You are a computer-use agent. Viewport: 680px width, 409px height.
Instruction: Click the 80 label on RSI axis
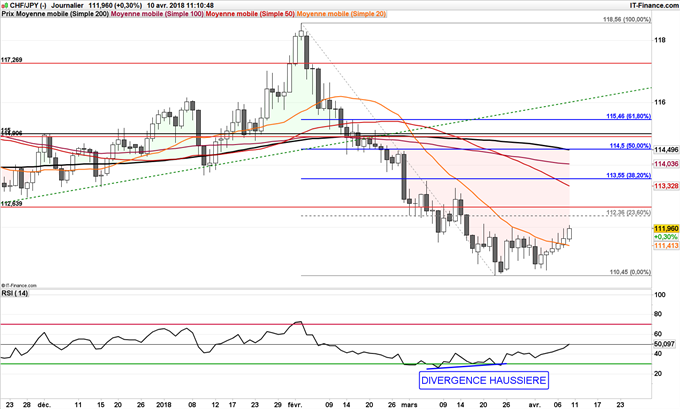(x=658, y=314)
